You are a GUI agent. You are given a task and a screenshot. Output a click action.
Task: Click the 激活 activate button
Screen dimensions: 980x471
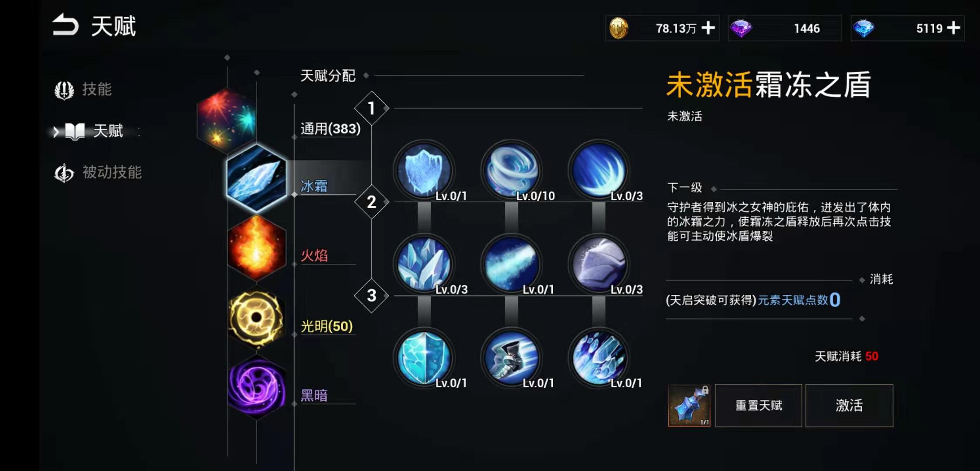[x=849, y=406]
